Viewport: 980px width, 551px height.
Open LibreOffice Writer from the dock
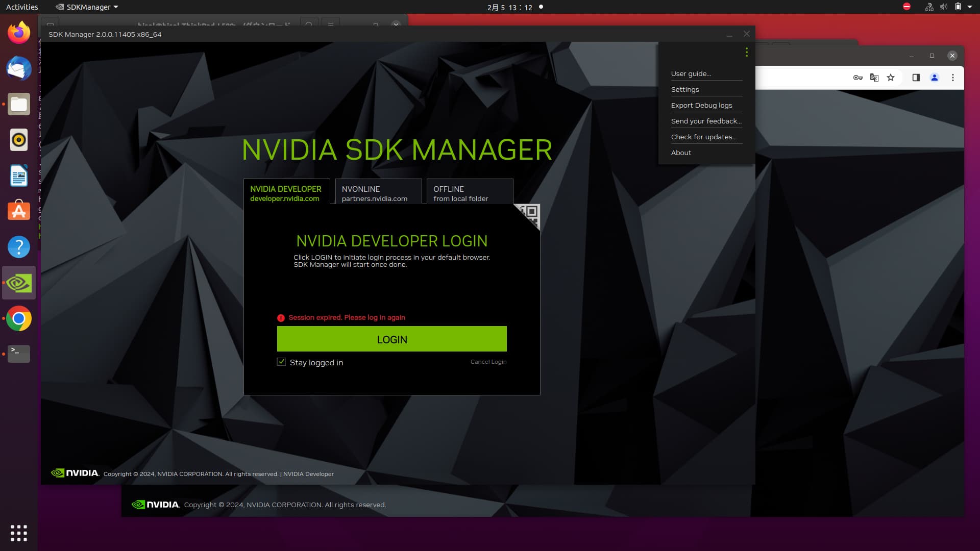[x=19, y=176]
